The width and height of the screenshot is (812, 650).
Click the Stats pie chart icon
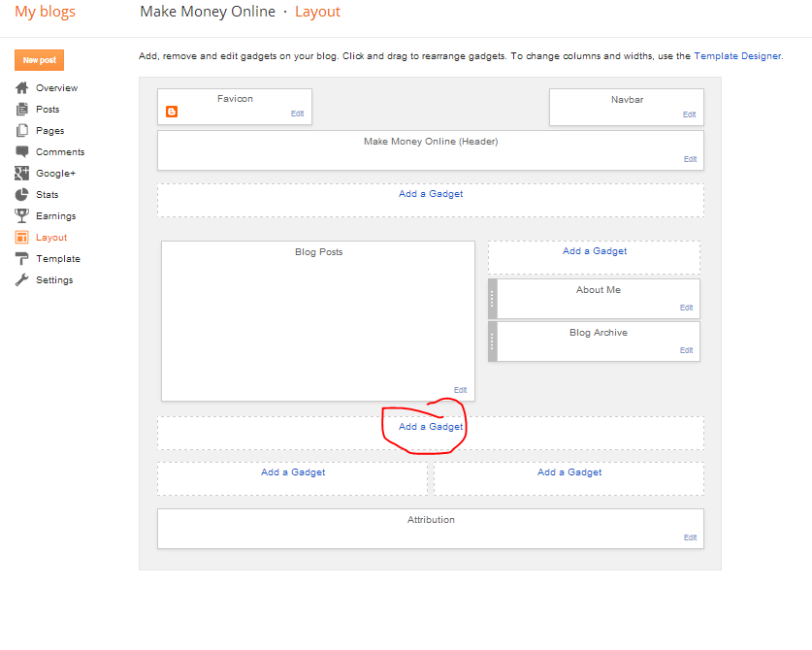(21, 195)
